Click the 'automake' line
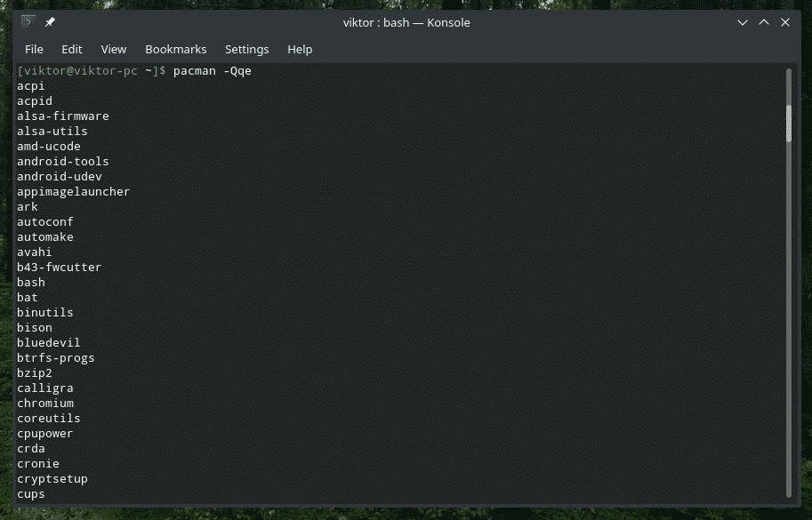 tap(45, 237)
